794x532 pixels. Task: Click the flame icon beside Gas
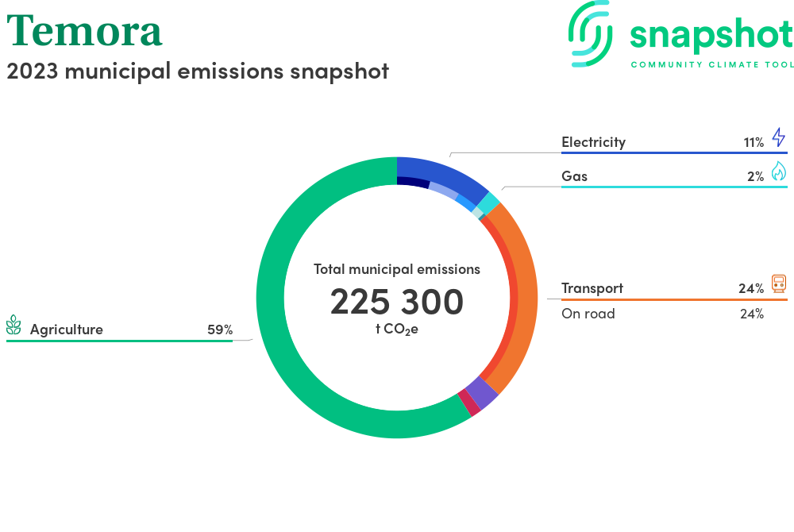(778, 172)
